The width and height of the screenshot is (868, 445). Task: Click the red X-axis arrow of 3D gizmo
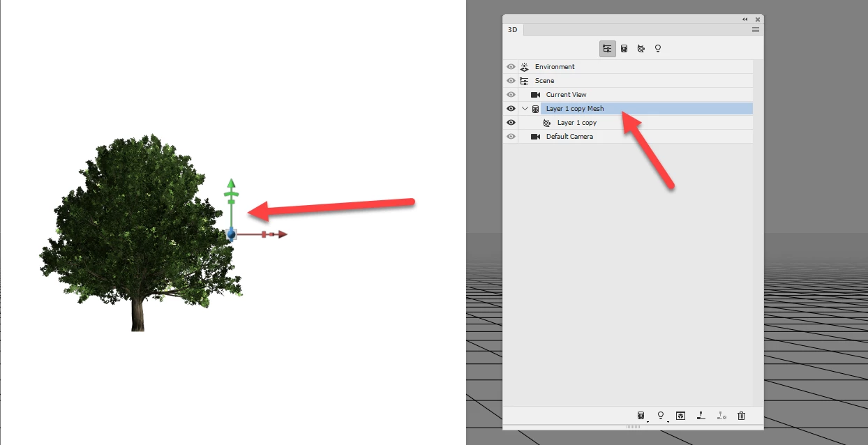point(282,234)
